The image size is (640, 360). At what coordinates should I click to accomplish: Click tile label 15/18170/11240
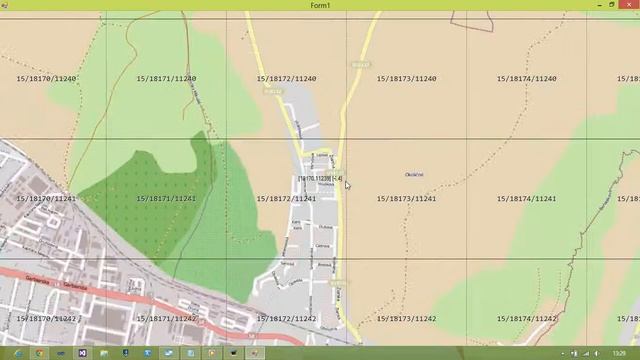click(46, 78)
